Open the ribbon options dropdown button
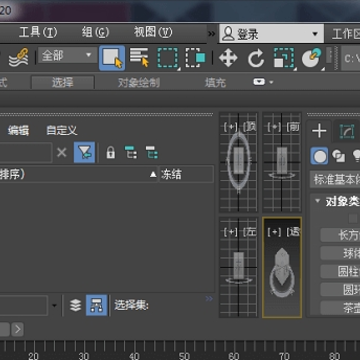The height and width of the screenshot is (360, 360). coord(263,82)
